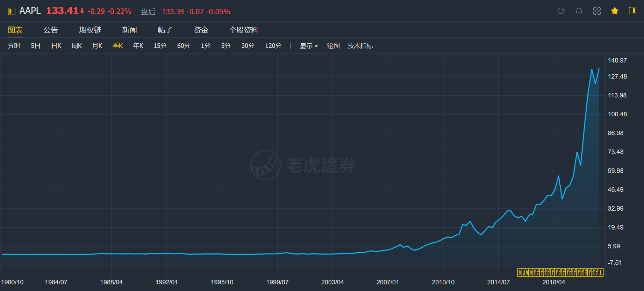Click the 100.48 price axis label
Viewport: 644px width, 291px height.
tap(617, 114)
